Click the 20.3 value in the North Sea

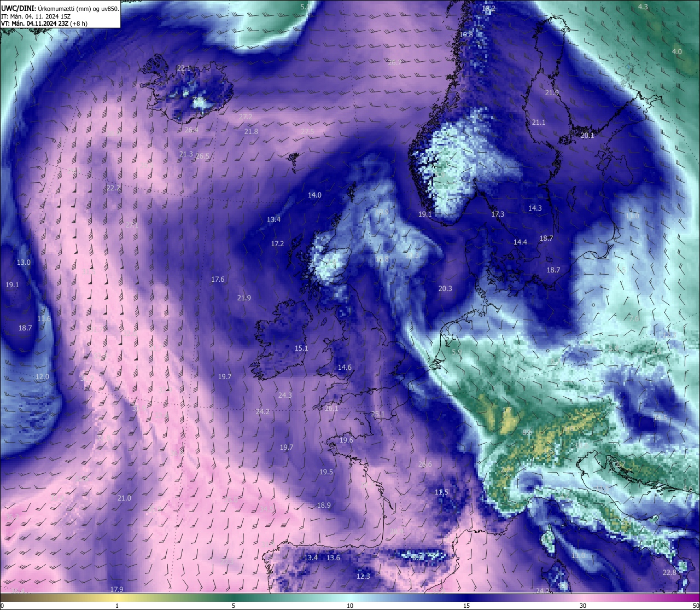(x=445, y=289)
